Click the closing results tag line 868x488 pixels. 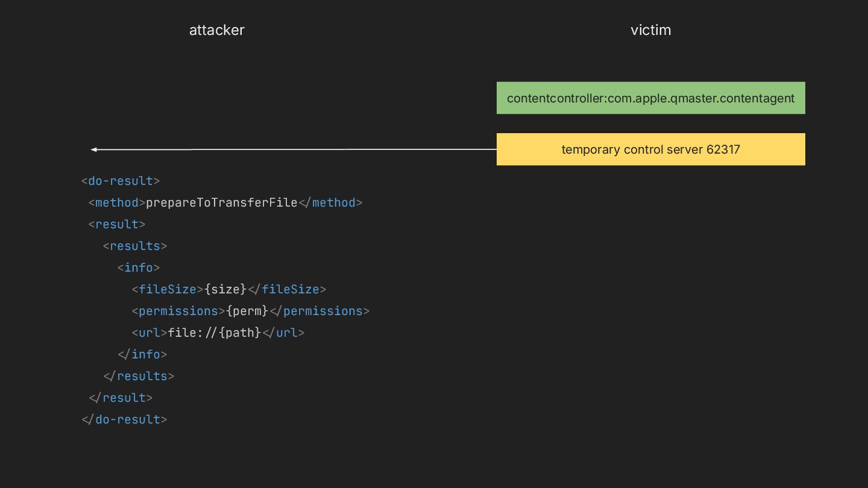(139, 376)
